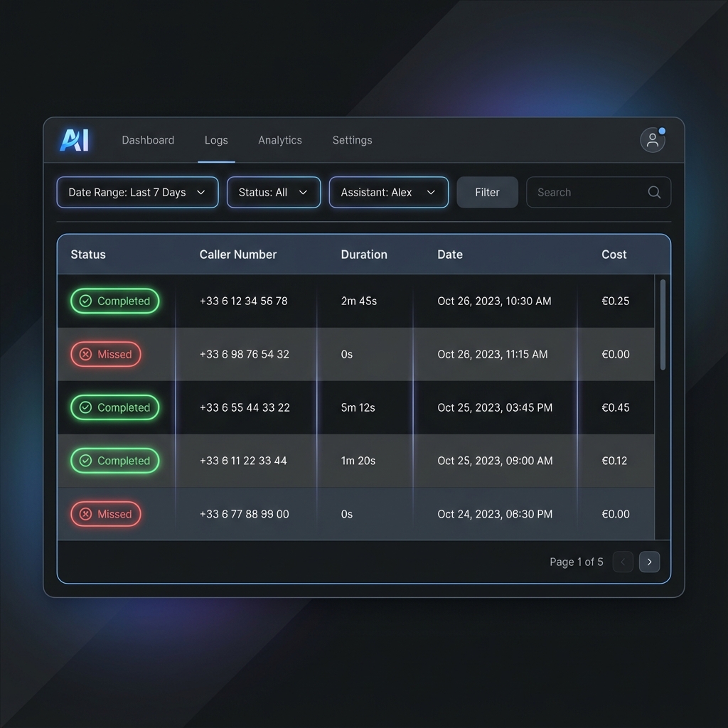Click Missed badge for Oct 26 11:15 AM call
Image resolution: width=728 pixels, height=728 pixels.
click(x=106, y=354)
